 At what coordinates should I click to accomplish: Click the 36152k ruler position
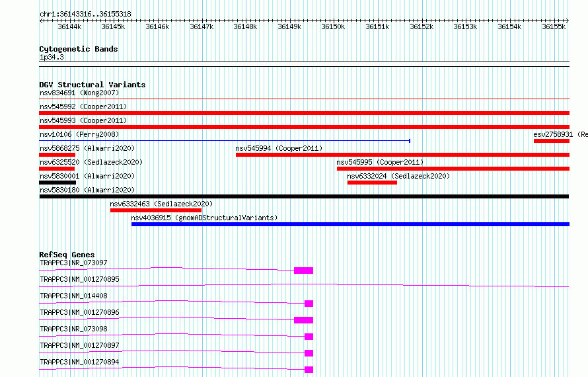(422, 26)
